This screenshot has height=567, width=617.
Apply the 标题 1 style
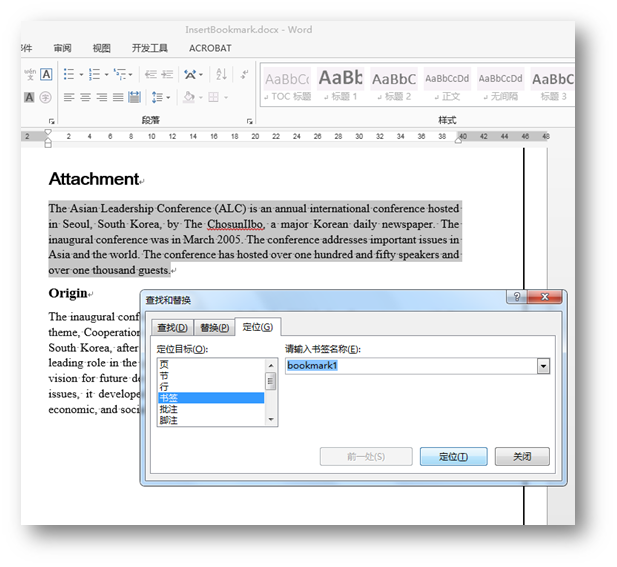341,85
